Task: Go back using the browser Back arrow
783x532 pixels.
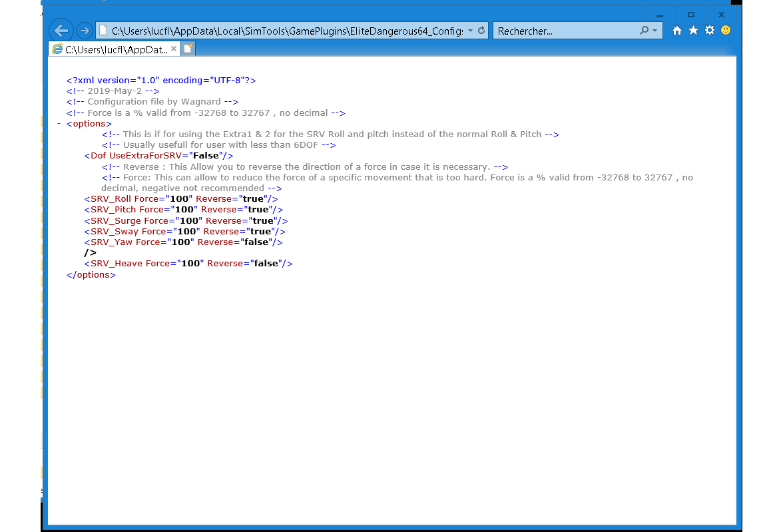Action: tap(61, 31)
